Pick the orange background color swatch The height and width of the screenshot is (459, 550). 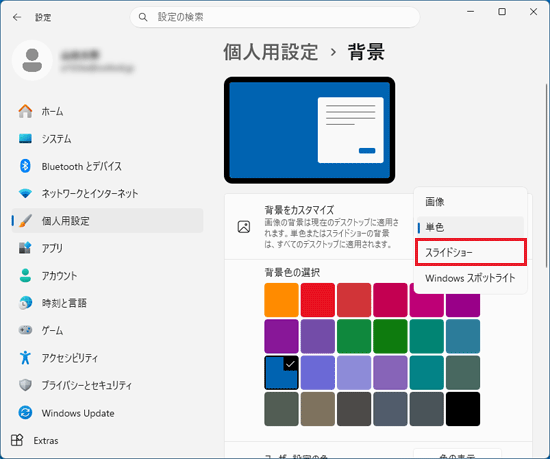pos(281,300)
